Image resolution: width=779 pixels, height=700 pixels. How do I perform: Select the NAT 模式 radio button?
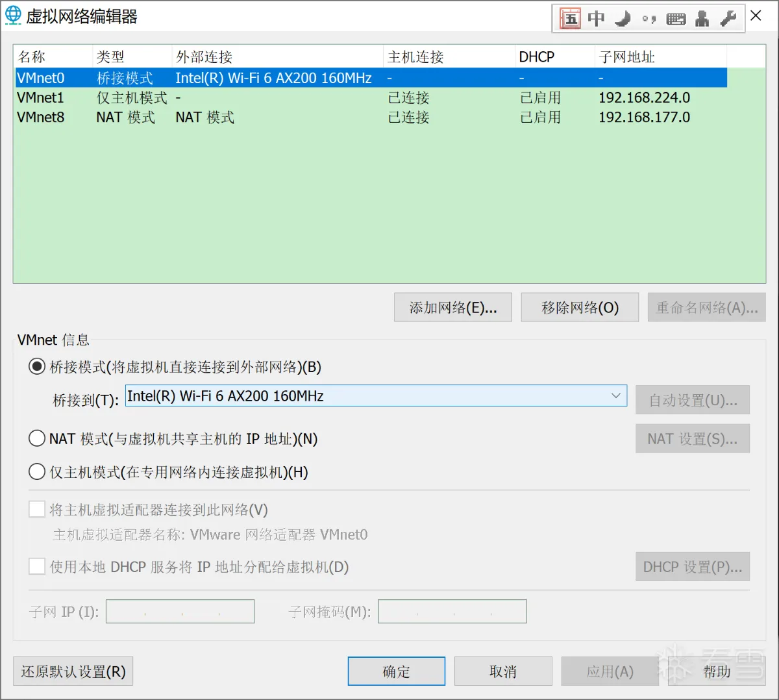pyautogui.click(x=37, y=438)
